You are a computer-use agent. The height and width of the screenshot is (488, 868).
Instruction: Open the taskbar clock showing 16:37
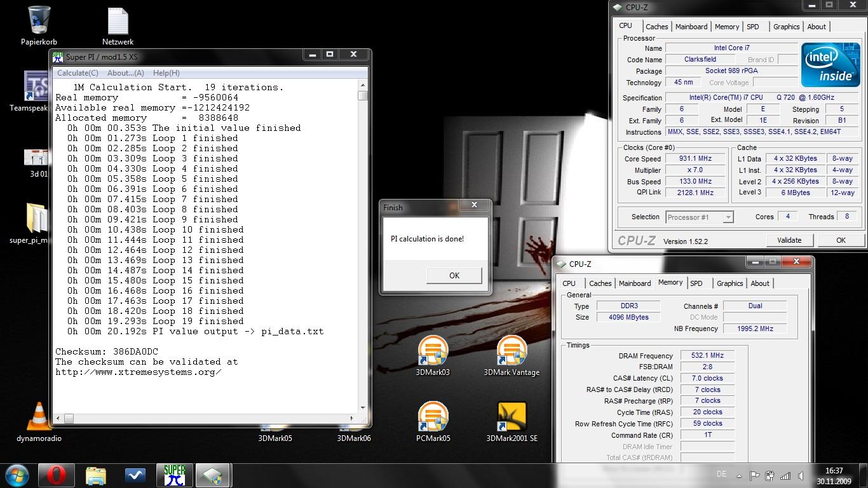click(x=834, y=476)
